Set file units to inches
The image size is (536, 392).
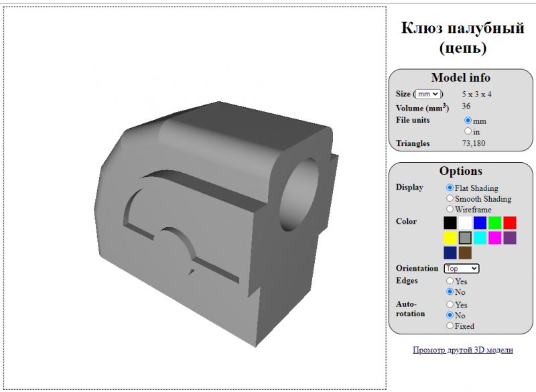click(468, 131)
